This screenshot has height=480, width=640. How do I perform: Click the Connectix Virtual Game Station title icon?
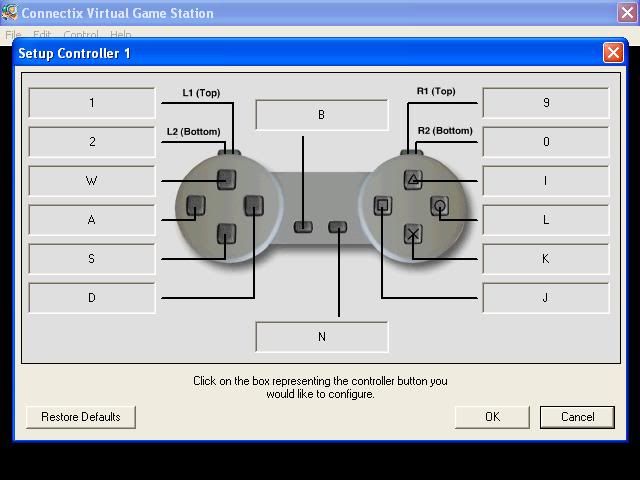click(9, 13)
